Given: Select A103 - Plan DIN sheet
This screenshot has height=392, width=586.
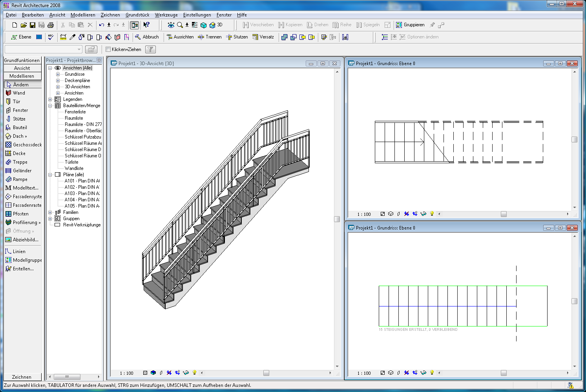Looking at the screenshot, I should (82, 193).
